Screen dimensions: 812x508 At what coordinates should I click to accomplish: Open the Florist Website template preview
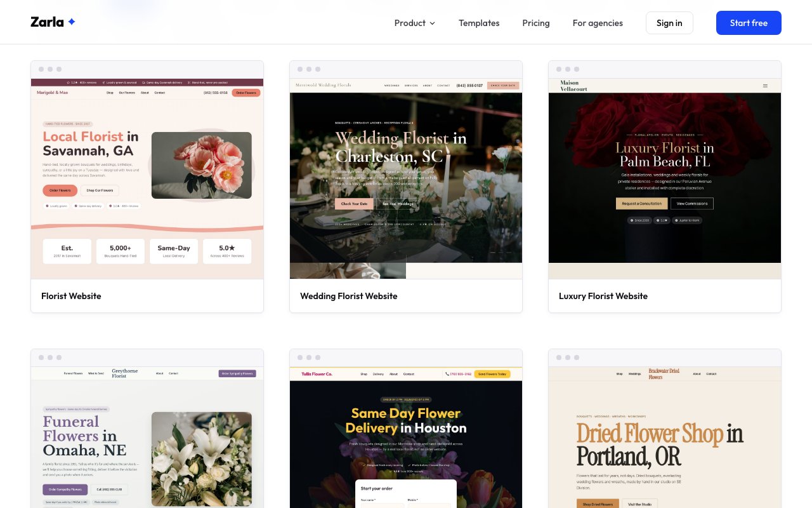147,178
